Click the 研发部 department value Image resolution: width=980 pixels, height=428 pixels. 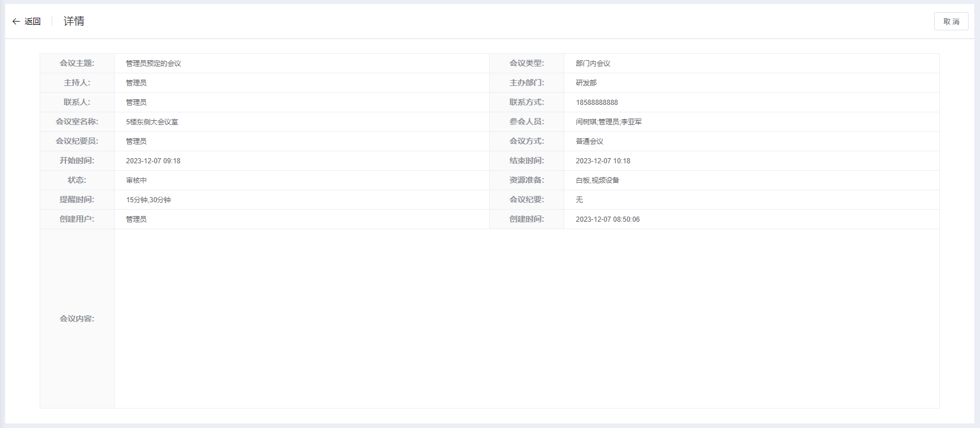pyautogui.click(x=586, y=83)
